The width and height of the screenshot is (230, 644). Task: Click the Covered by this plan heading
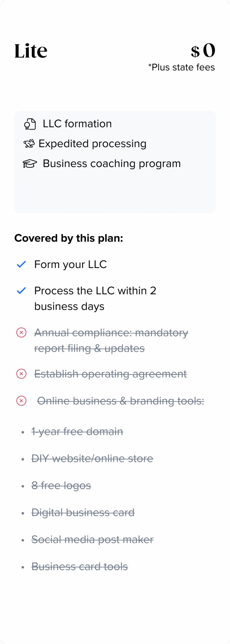(x=69, y=238)
